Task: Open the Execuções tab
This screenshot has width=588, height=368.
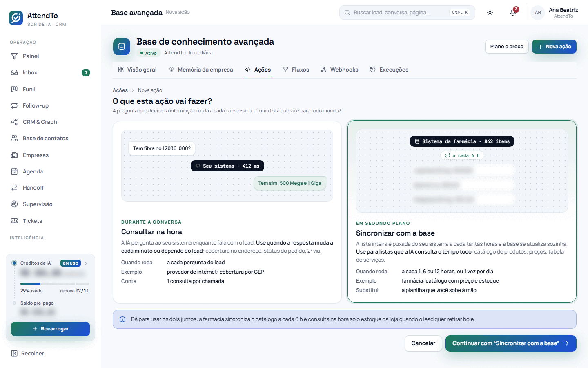Action: (389, 70)
